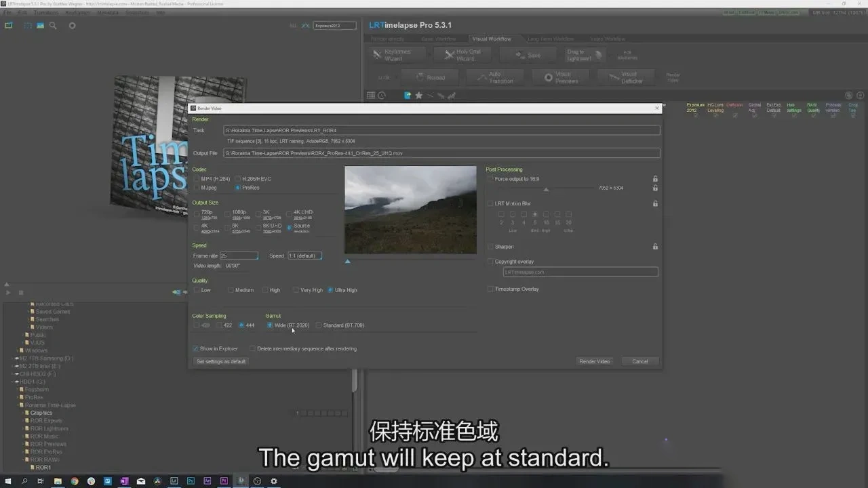Image resolution: width=868 pixels, height=488 pixels.
Task: Click the Render Video button
Action: 594,361
